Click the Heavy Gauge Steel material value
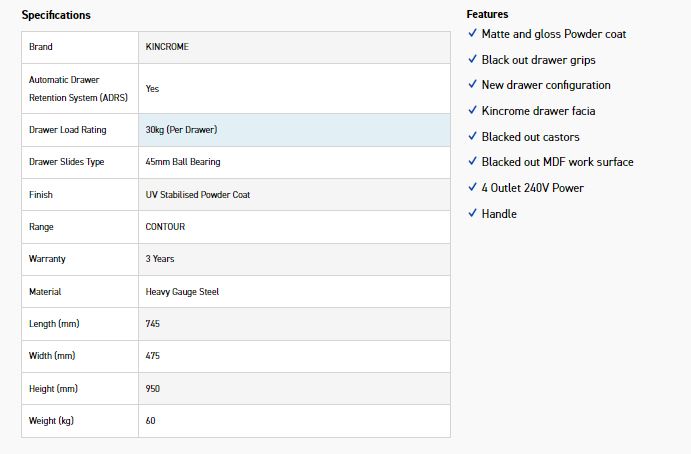 tap(182, 292)
